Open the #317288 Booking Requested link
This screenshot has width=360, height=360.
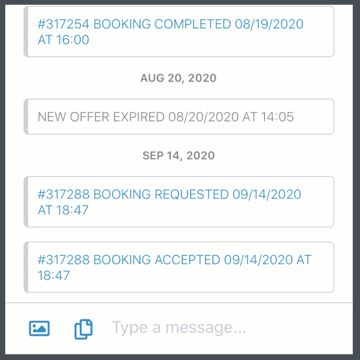click(x=169, y=202)
